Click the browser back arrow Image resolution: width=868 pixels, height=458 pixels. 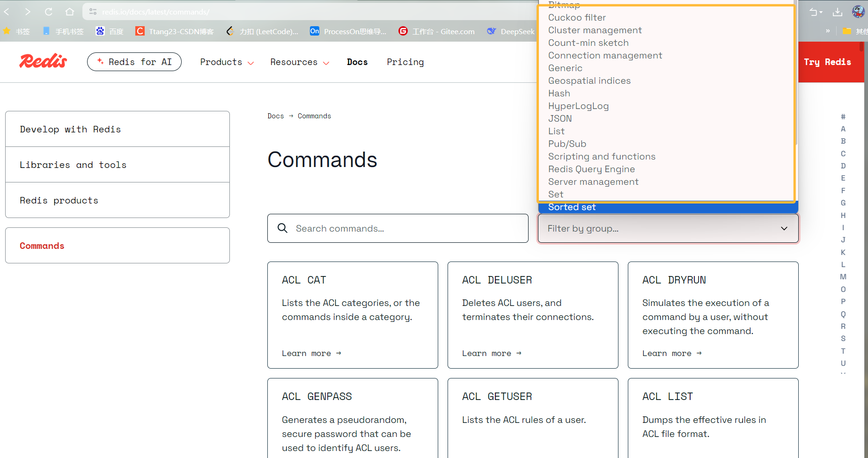pos(7,12)
